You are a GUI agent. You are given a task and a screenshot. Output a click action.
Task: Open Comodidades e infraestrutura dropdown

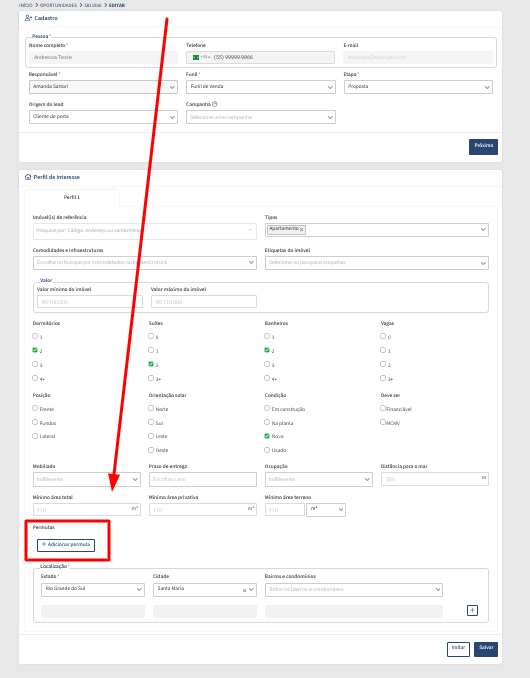[144, 262]
